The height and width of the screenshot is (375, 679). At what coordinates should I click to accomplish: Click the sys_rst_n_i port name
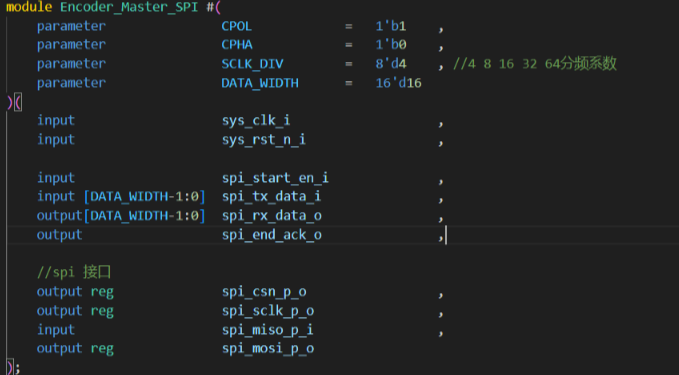point(264,139)
